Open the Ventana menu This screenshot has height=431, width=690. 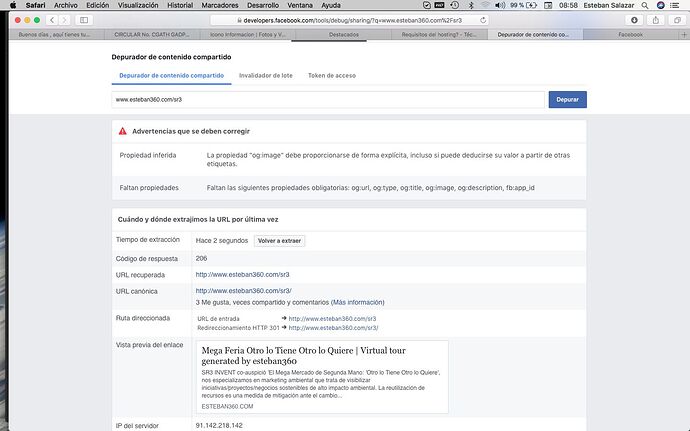pyautogui.click(x=300, y=5)
